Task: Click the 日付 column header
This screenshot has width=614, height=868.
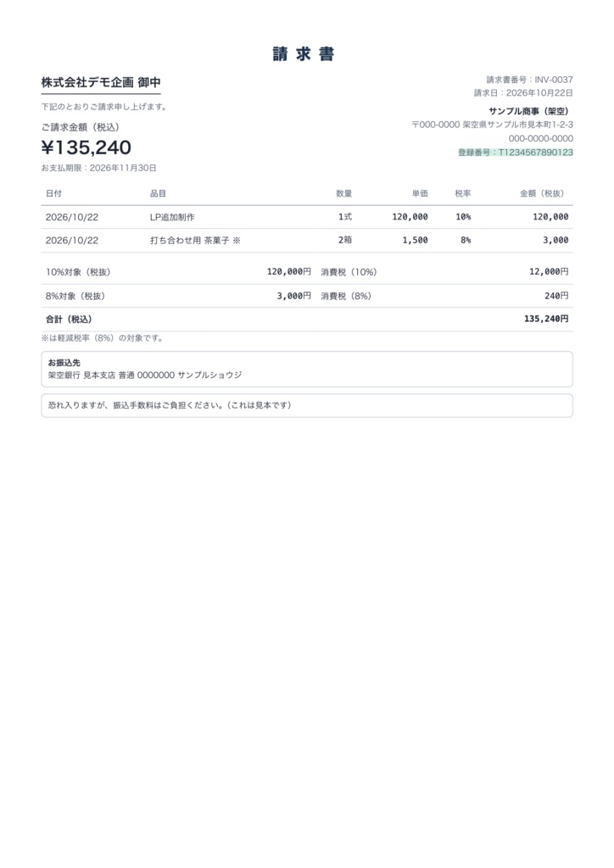Action: [53, 193]
